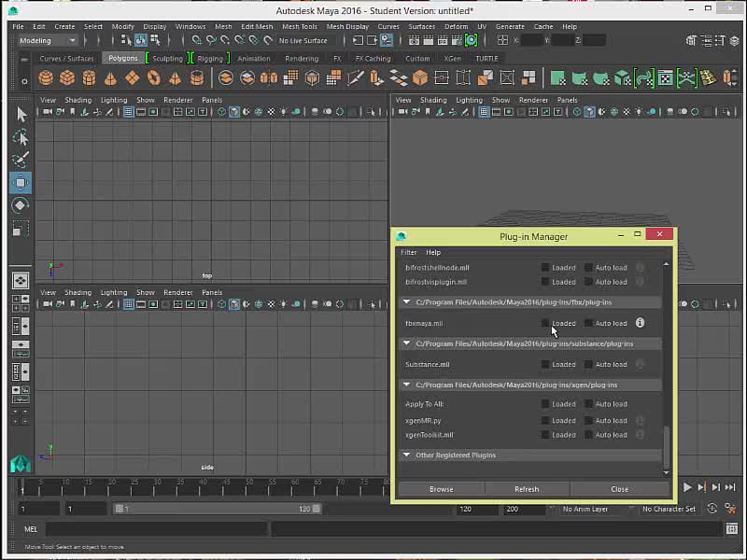Switch to the Curves / Surfaces shelf tab
The width and height of the screenshot is (747, 560).
66,59
